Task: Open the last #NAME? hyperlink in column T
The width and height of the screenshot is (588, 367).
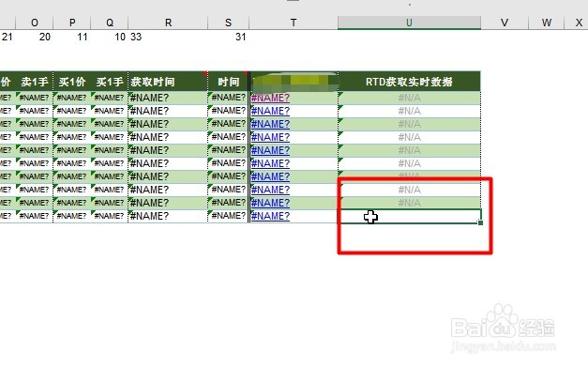Action: (x=270, y=216)
